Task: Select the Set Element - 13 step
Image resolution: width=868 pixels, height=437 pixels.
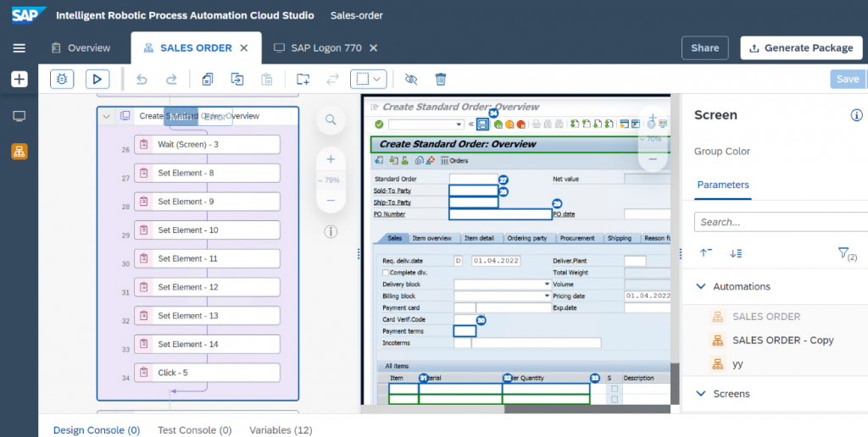Action: [x=207, y=315]
